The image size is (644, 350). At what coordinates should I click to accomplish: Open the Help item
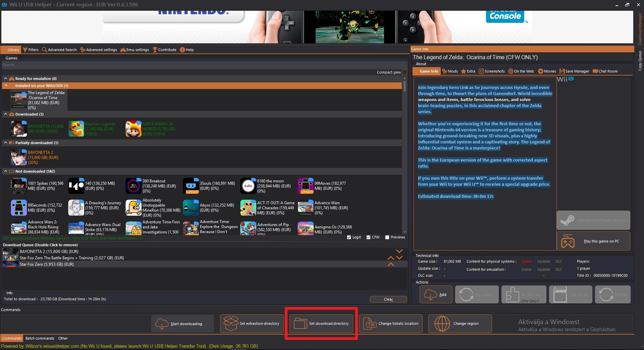click(x=187, y=50)
